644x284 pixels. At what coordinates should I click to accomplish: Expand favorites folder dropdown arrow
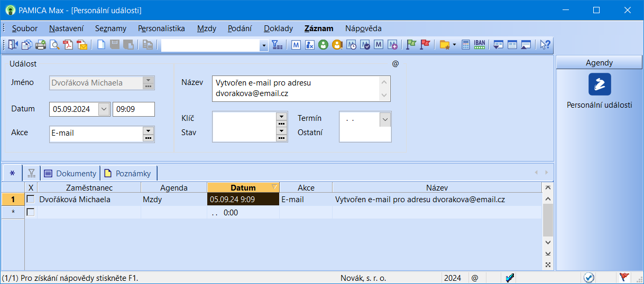[455, 45]
